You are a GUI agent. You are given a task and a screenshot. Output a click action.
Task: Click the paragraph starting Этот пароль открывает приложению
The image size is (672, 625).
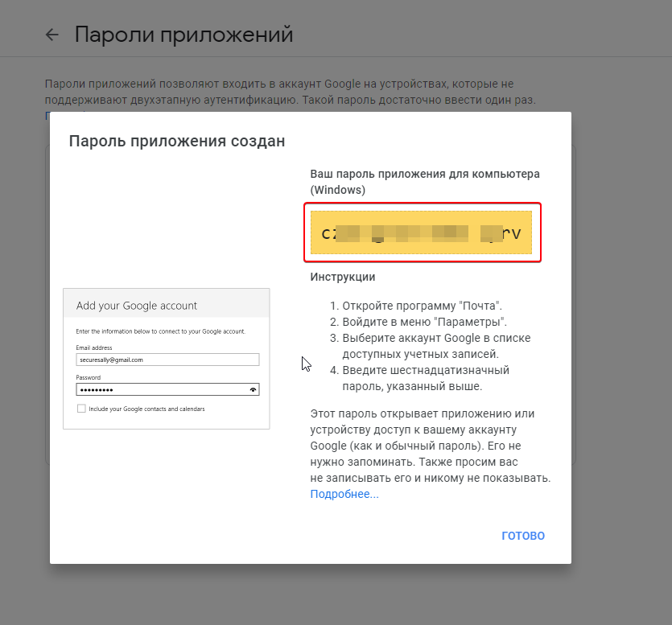click(x=431, y=446)
